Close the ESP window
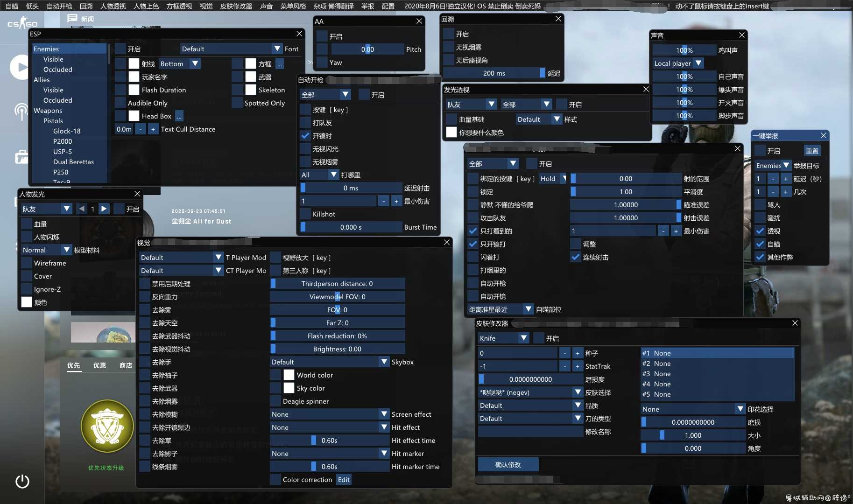 pos(299,34)
